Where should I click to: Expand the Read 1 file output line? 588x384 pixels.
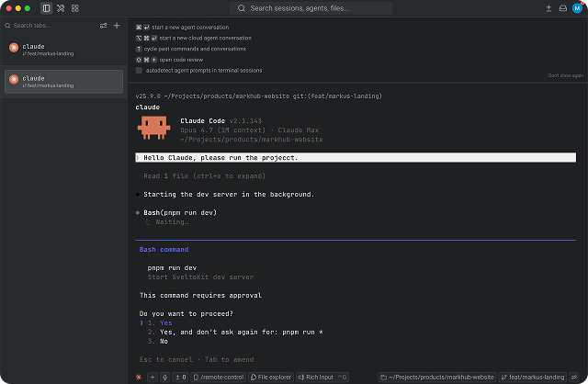coord(204,175)
